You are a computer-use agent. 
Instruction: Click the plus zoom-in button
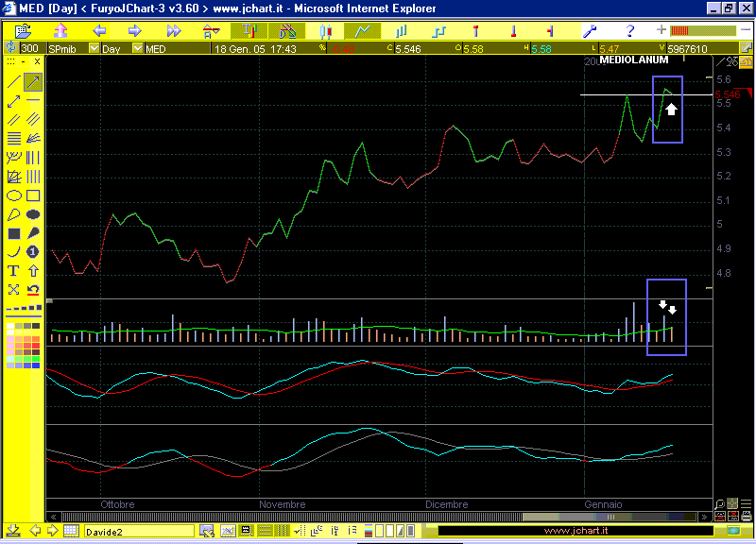pyautogui.click(x=661, y=30)
